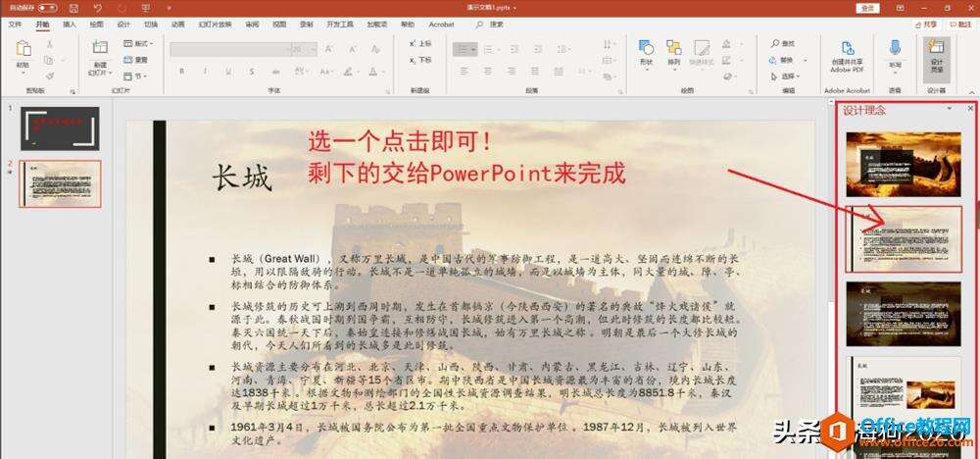This screenshot has width=980, height=459.
Task: Click the Increase Font Size icon
Action: [328, 49]
